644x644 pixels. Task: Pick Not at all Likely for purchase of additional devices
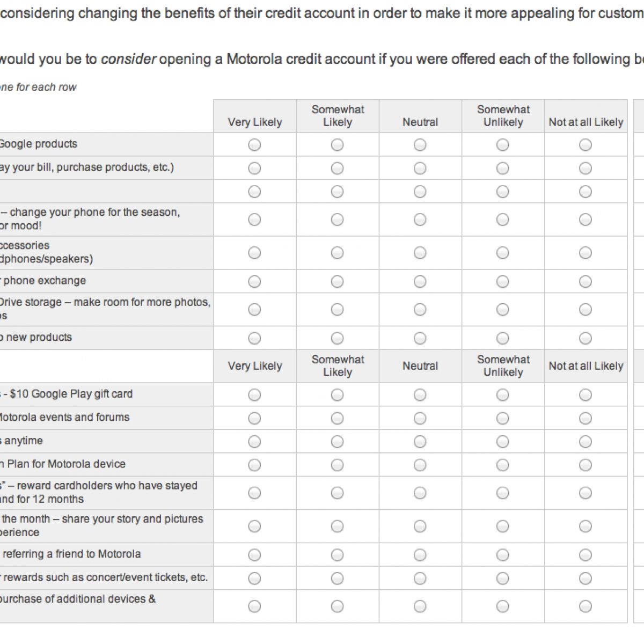586,606
